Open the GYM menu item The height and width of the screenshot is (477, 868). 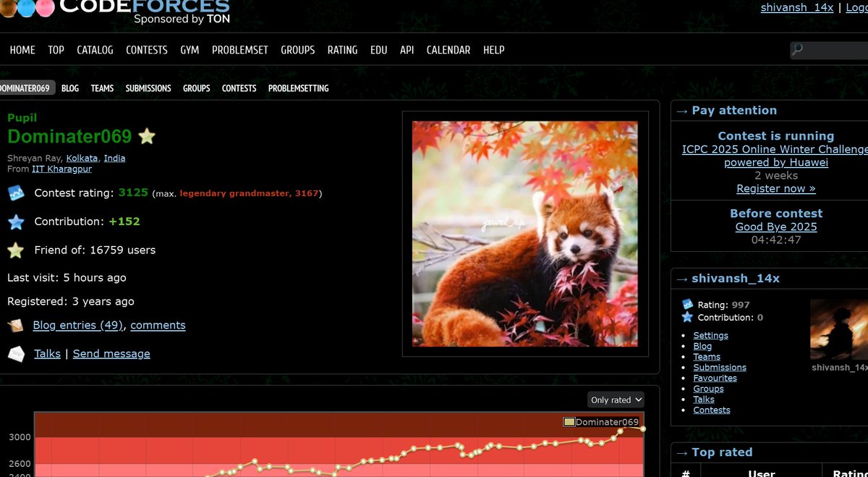coord(190,50)
